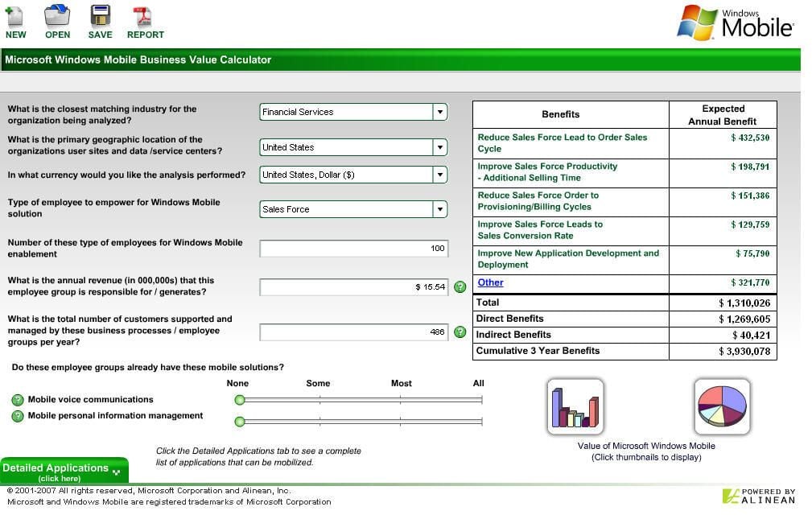Click the $ 198,791 benefit amount
The image size is (812, 519).
(x=750, y=167)
